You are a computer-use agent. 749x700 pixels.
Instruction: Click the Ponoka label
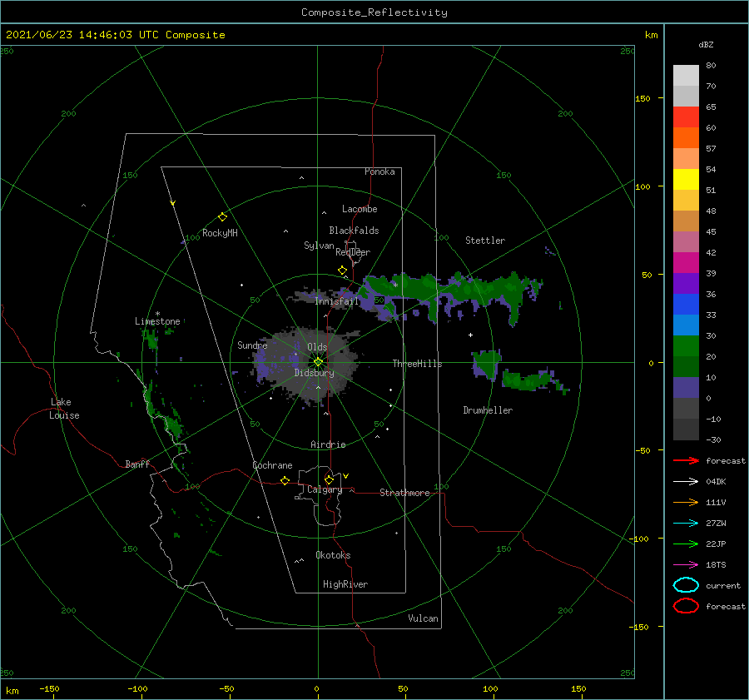click(379, 171)
